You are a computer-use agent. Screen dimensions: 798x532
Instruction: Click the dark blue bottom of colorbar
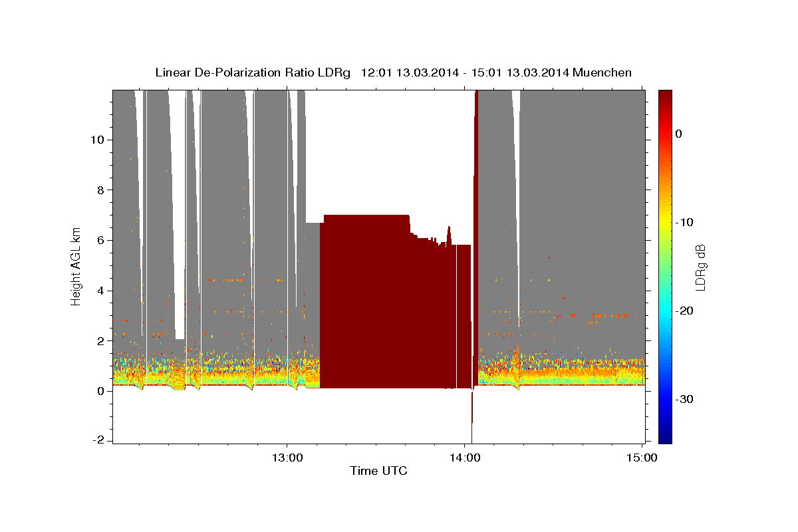(x=665, y=438)
